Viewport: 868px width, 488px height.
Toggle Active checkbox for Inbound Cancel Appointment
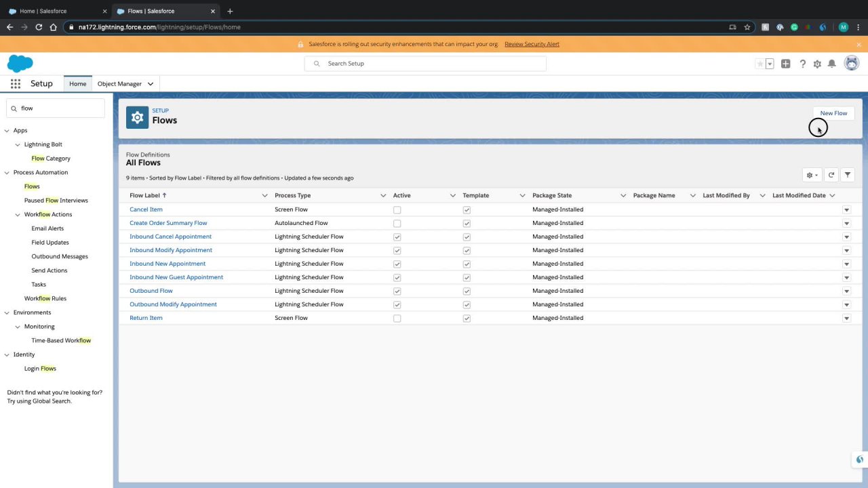tap(397, 237)
